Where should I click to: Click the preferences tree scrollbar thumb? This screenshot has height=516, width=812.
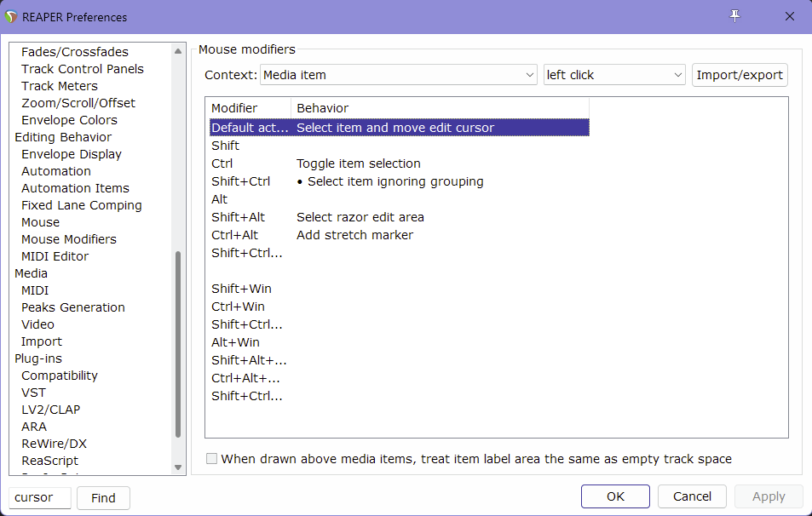(x=178, y=344)
